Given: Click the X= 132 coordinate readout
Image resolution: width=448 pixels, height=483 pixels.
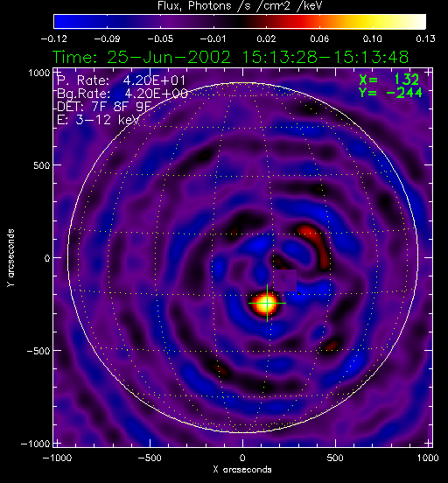Looking at the screenshot, I should click(389, 80).
